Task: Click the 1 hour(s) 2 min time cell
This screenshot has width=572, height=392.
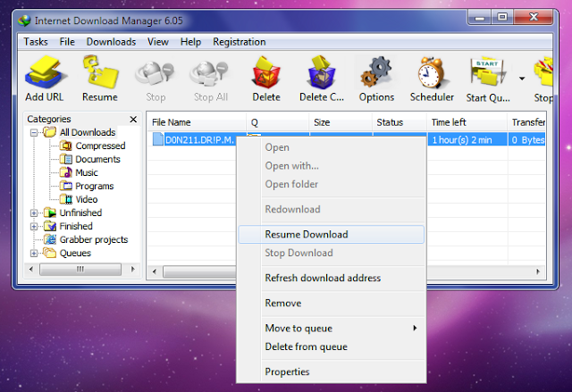Action: click(x=467, y=140)
